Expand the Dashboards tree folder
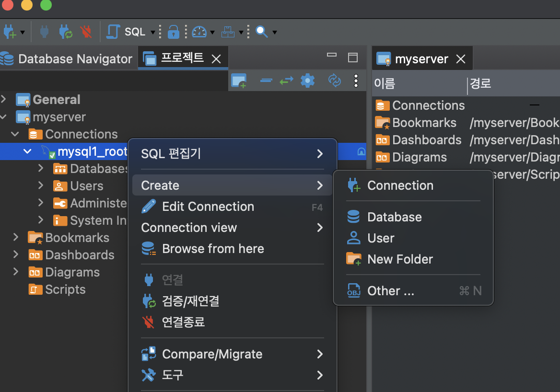The height and width of the screenshot is (392, 560). tap(16, 254)
